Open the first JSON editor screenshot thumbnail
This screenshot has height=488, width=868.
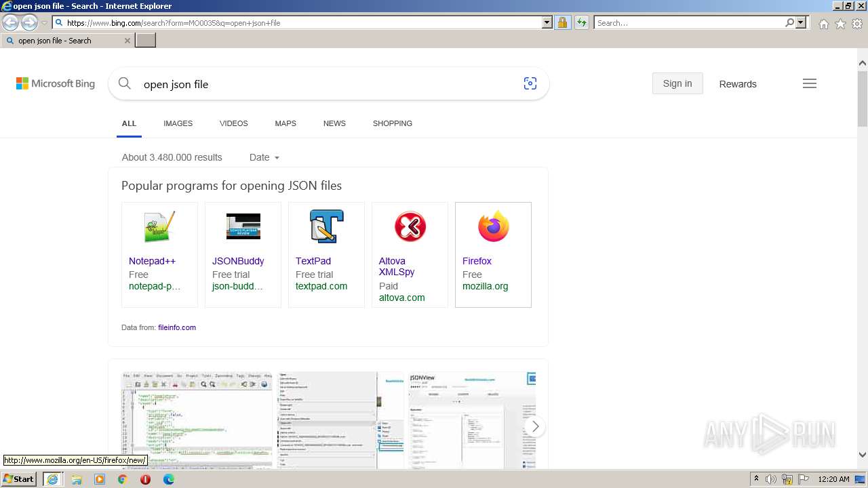click(197, 420)
